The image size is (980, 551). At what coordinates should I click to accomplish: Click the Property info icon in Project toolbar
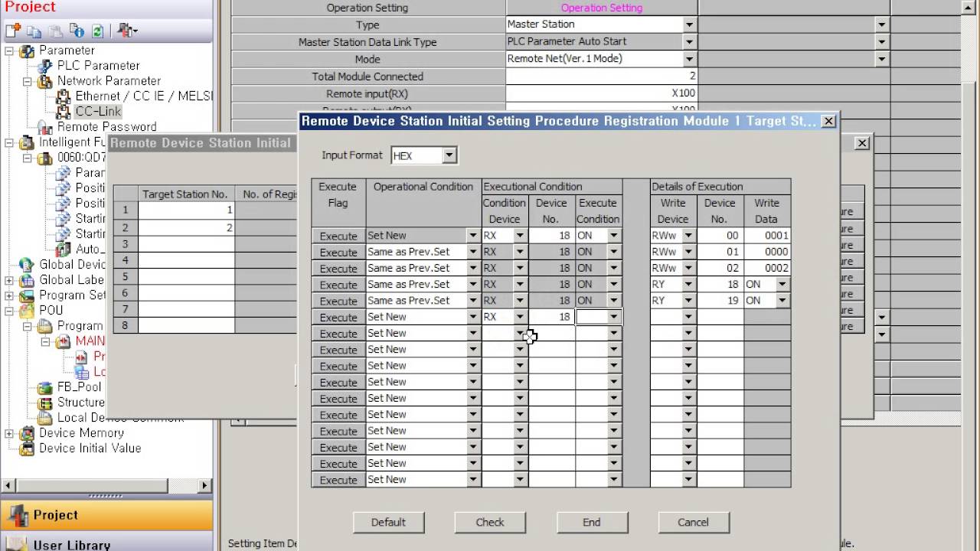tap(77, 31)
